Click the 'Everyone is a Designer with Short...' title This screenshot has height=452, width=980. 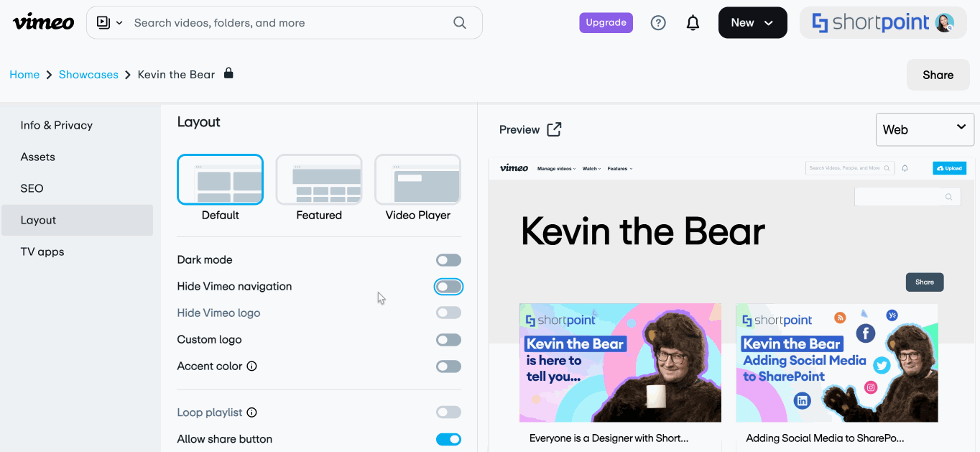609,438
